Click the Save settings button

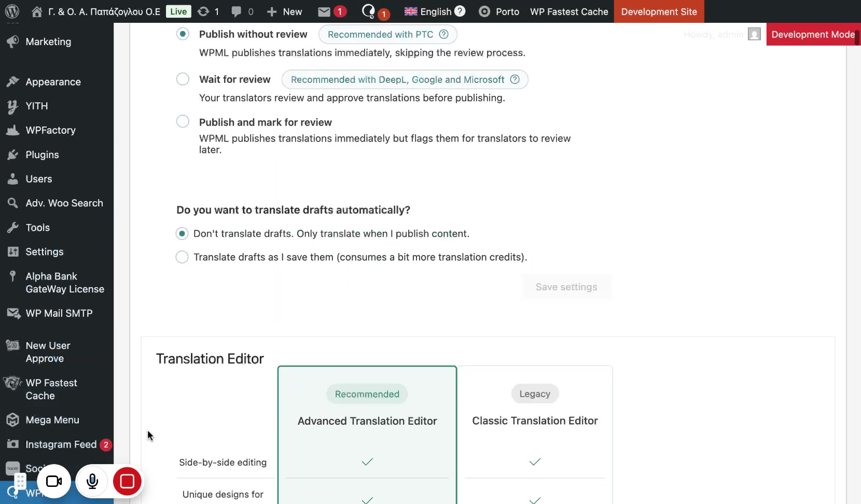(x=566, y=287)
